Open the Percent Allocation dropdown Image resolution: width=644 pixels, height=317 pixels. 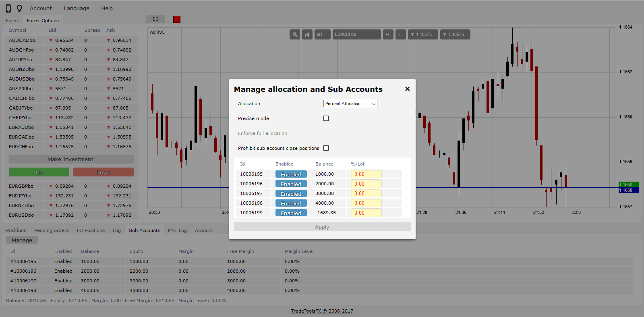pos(350,104)
